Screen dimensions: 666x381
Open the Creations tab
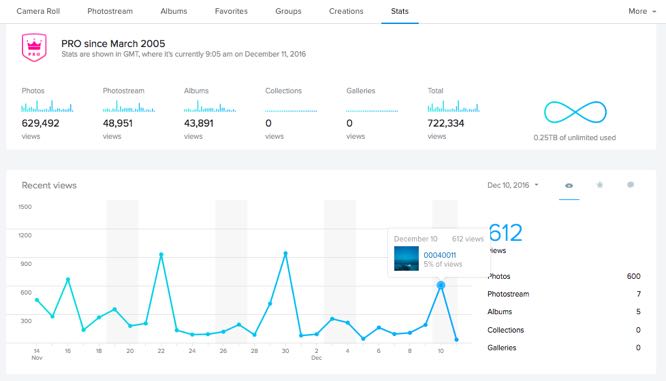[x=346, y=11]
